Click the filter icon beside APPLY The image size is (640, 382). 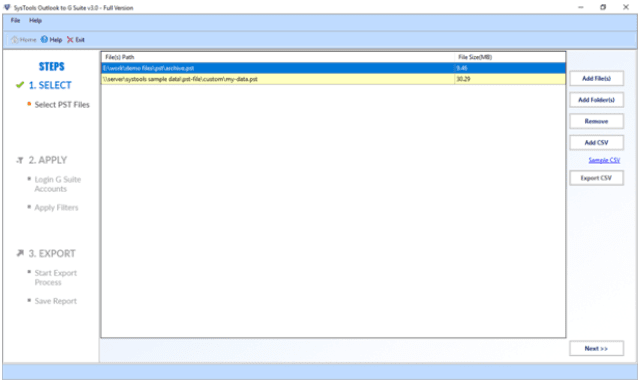click(20, 160)
